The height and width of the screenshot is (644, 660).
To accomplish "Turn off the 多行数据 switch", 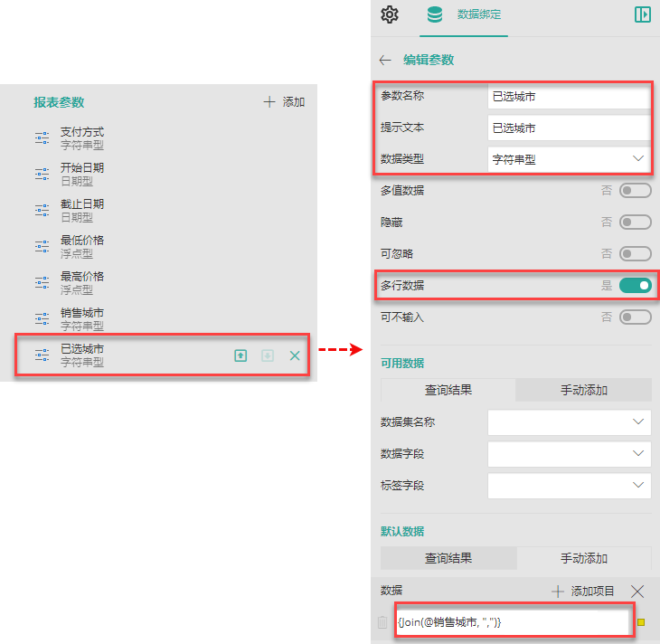I will click(x=636, y=286).
